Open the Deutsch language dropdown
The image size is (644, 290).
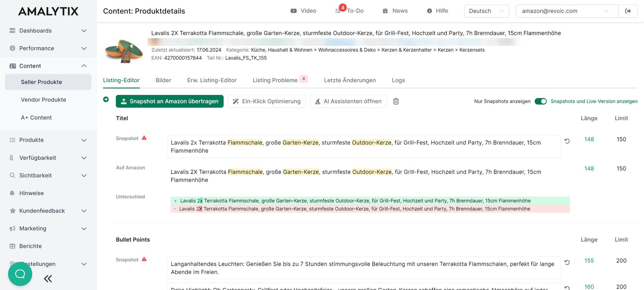pos(486,11)
